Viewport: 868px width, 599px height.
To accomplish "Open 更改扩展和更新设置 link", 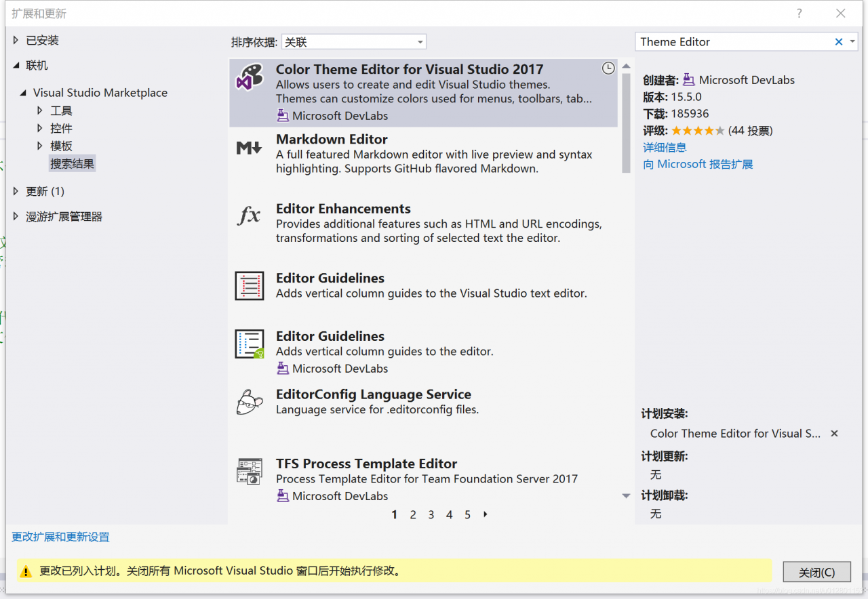I will point(60,537).
